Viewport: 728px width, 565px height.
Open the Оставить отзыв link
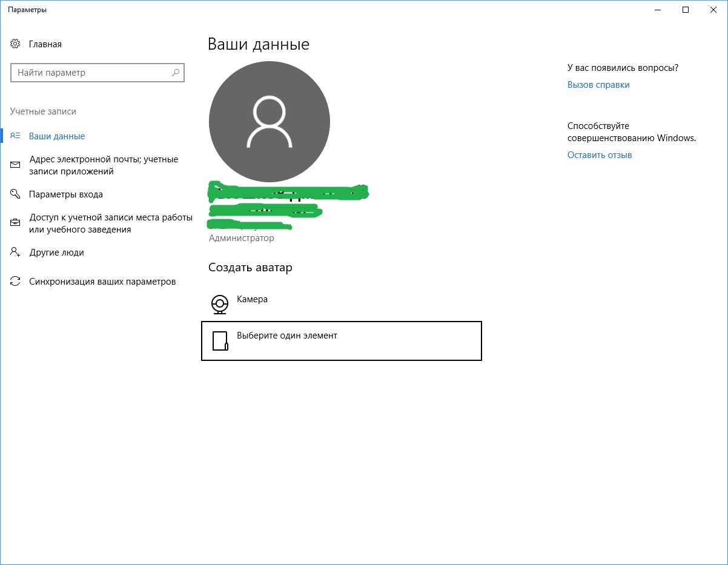point(600,155)
